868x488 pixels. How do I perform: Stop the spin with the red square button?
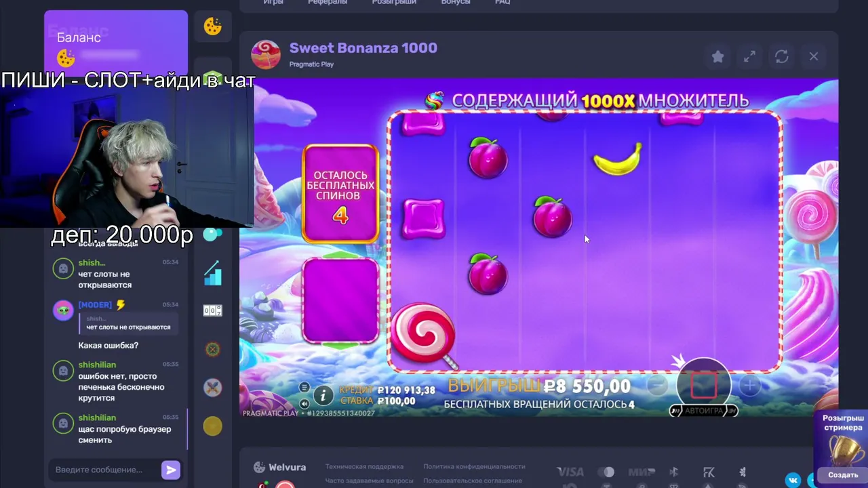pyautogui.click(x=703, y=384)
